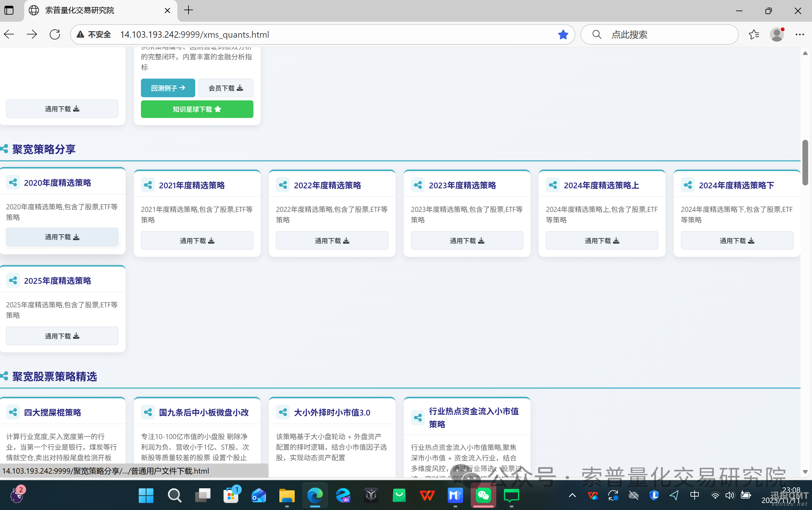Click 通用下载 under 2025年度精选策略
The image size is (812, 510).
62,336
